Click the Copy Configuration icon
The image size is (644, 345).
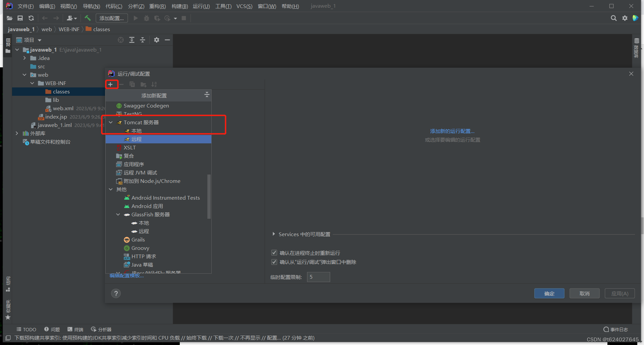132,84
